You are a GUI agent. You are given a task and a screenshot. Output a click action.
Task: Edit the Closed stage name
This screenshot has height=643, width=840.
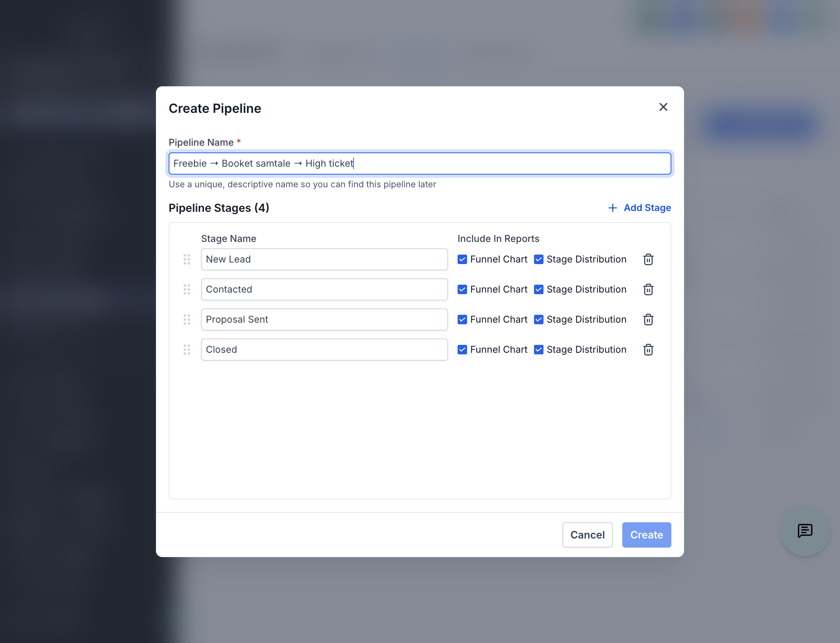coord(324,350)
